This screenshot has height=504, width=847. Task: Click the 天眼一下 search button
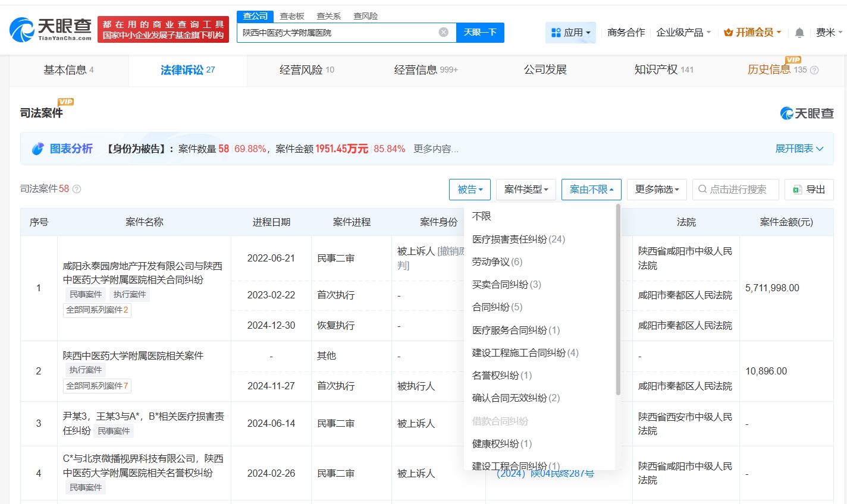click(x=479, y=32)
